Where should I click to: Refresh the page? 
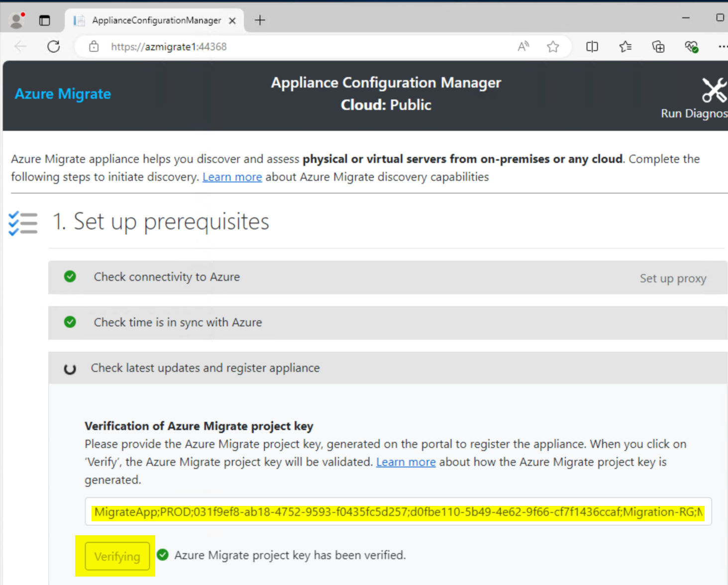click(x=54, y=46)
